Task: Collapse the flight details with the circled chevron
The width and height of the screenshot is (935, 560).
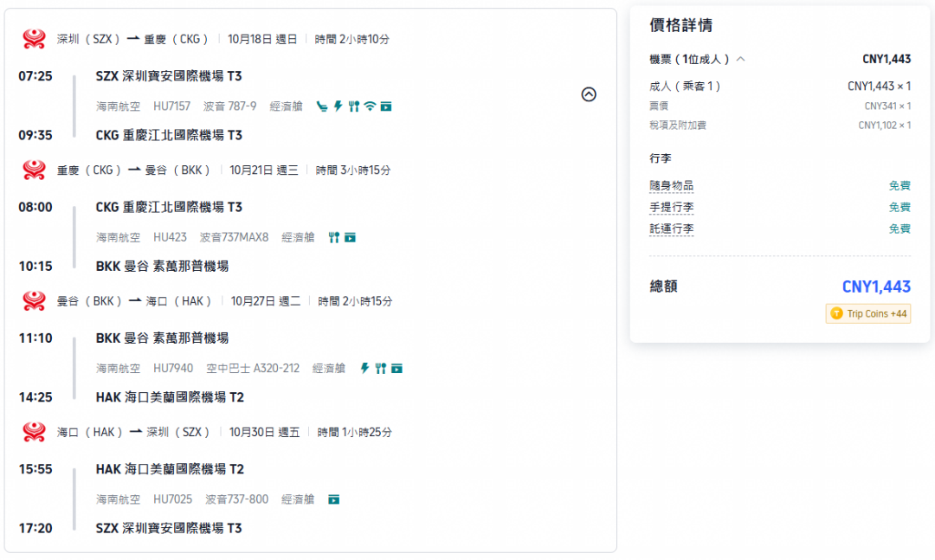Action: [589, 94]
